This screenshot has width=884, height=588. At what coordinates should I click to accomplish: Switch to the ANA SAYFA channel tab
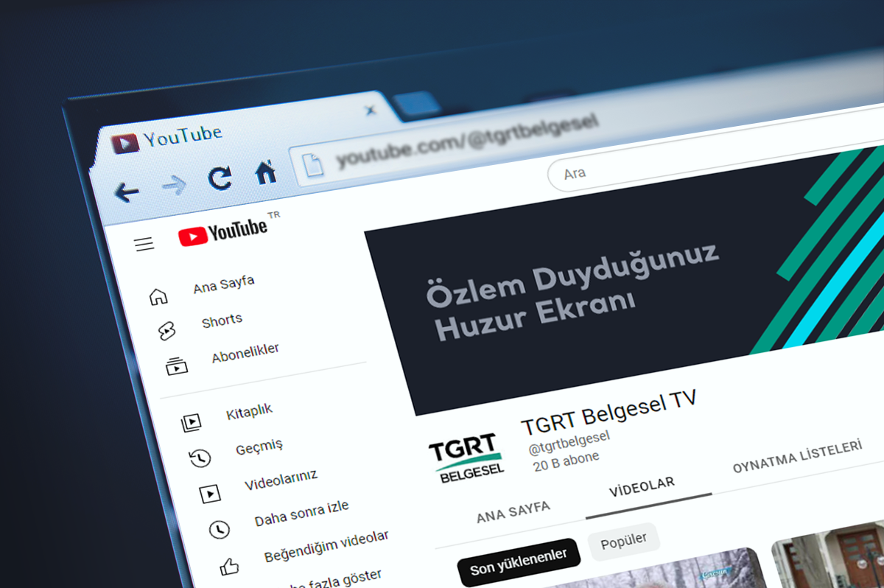[513, 511]
